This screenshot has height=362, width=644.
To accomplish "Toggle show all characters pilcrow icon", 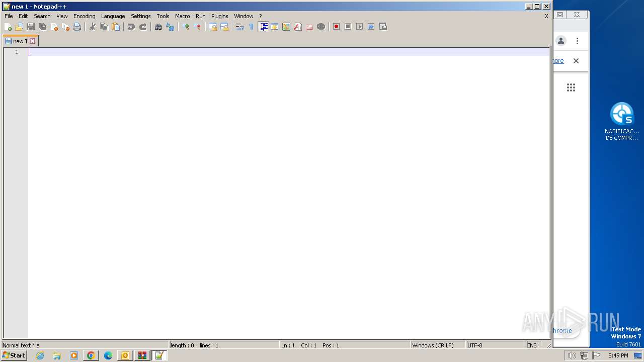I will coord(252,27).
